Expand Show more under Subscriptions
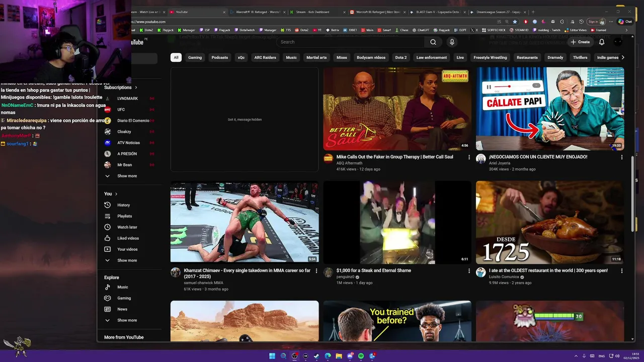This screenshot has height=362, width=644. click(x=127, y=176)
